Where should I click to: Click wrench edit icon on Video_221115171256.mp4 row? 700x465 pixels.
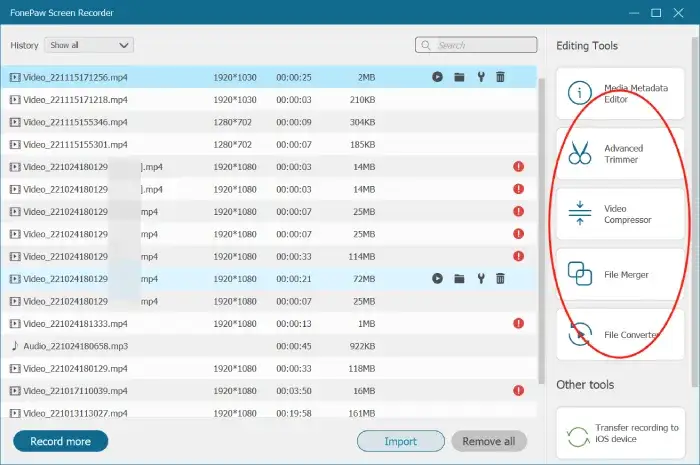click(480, 77)
